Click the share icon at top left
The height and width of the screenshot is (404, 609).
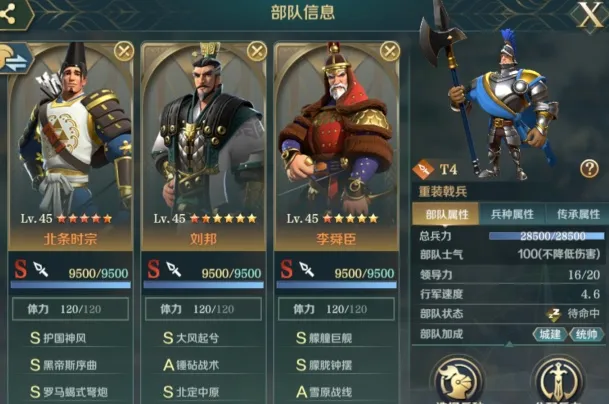[x=9, y=15]
